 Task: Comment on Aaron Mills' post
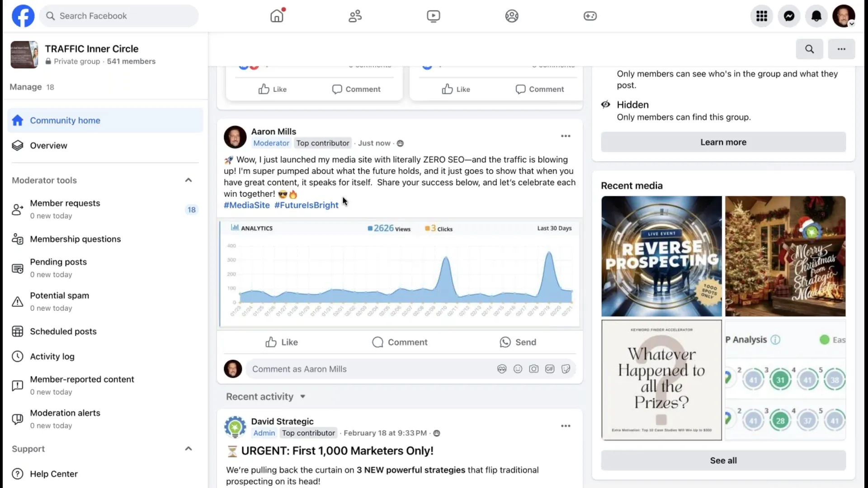[x=400, y=343]
